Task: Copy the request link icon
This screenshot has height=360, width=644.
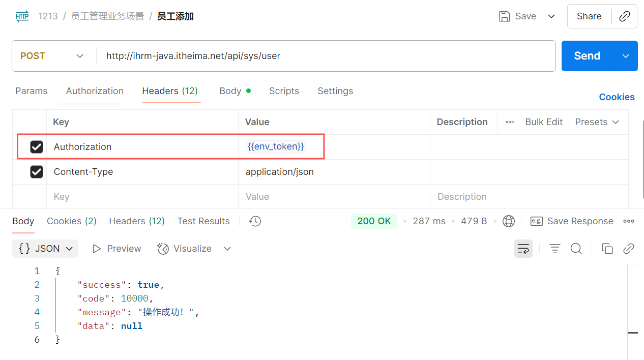Action: (625, 16)
